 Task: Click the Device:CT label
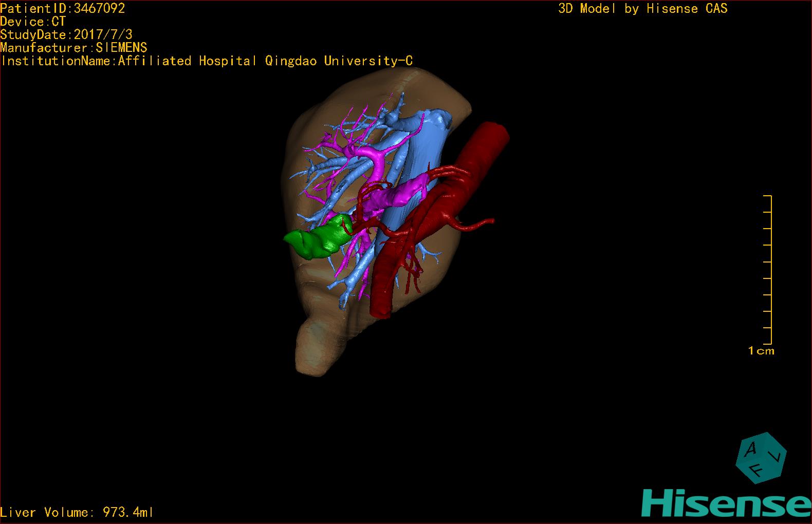33,22
